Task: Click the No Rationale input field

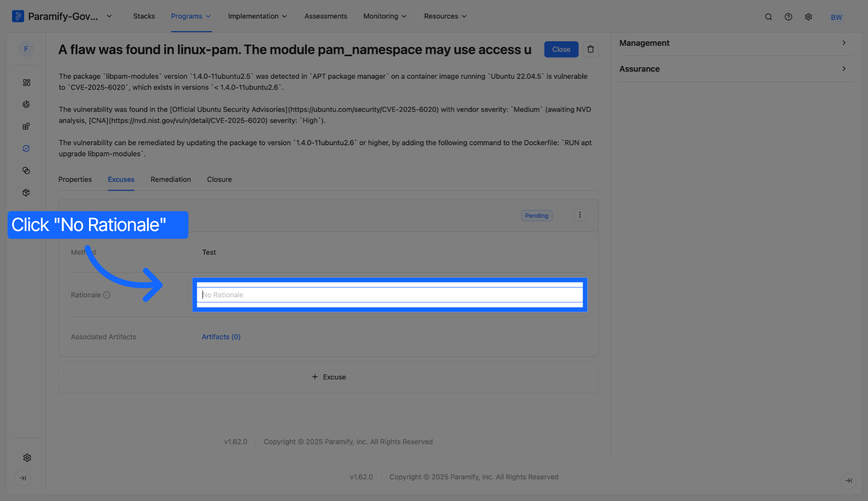Action: pos(390,295)
